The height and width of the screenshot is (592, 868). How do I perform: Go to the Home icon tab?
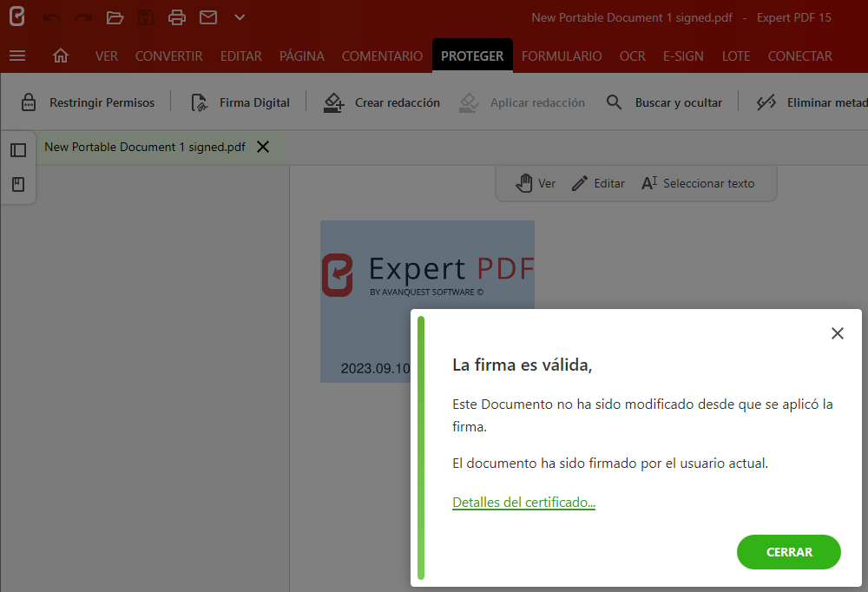(x=61, y=56)
